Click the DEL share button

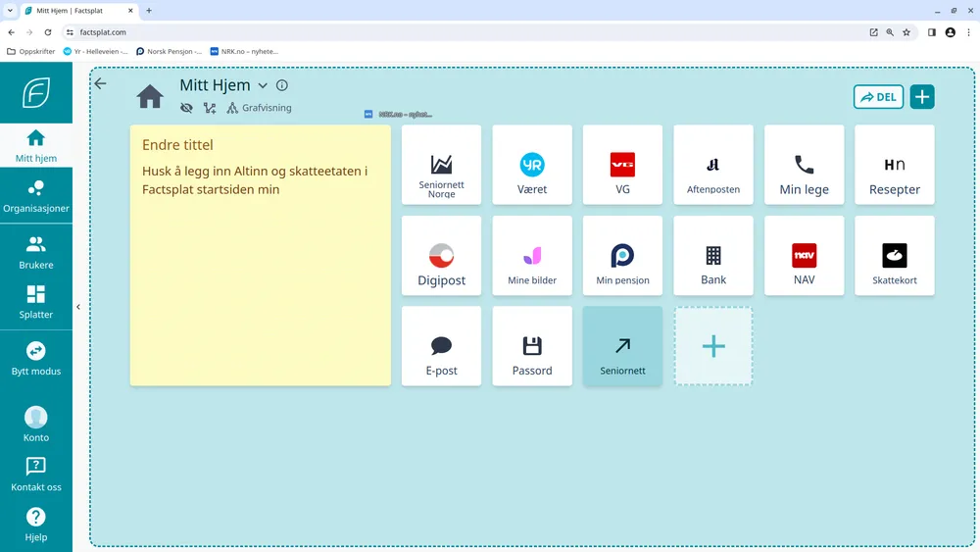pyautogui.click(x=878, y=96)
